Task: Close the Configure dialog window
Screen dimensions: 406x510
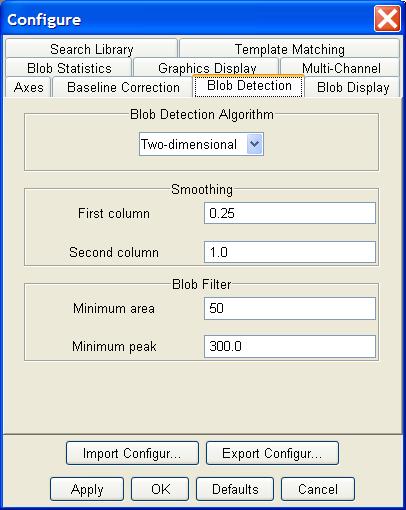Action: pyautogui.click(x=387, y=18)
